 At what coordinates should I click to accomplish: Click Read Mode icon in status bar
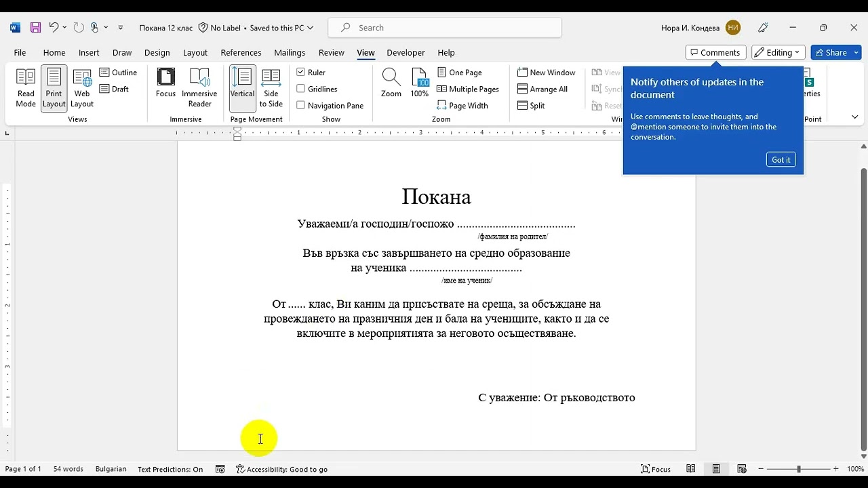[690, 469]
